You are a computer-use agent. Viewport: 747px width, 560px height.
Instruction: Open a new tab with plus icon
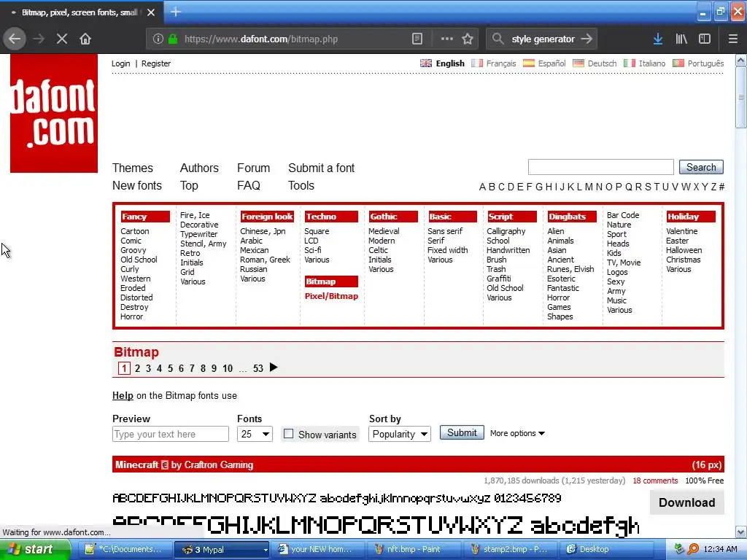coord(176,12)
